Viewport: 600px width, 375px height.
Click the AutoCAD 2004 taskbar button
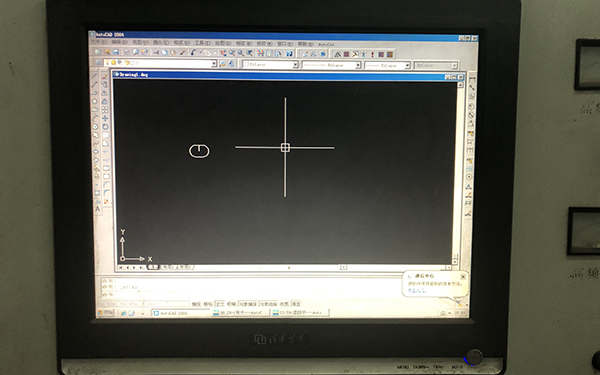[181, 313]
